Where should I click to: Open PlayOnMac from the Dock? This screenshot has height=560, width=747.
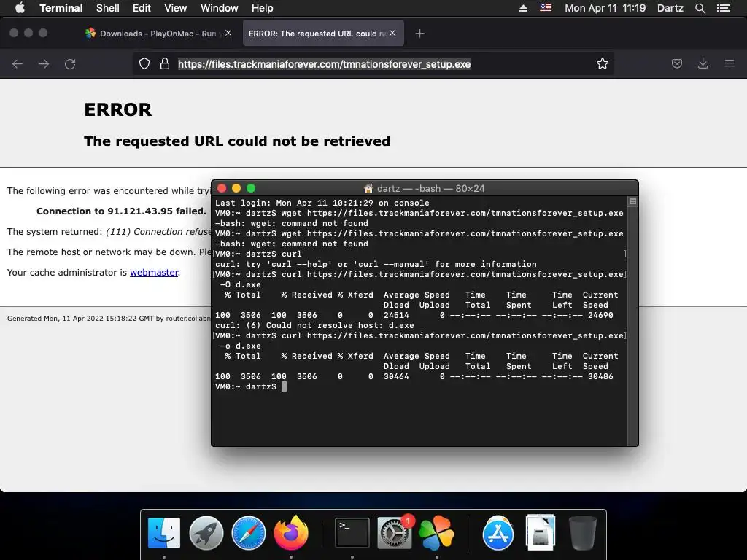point(436,533)
